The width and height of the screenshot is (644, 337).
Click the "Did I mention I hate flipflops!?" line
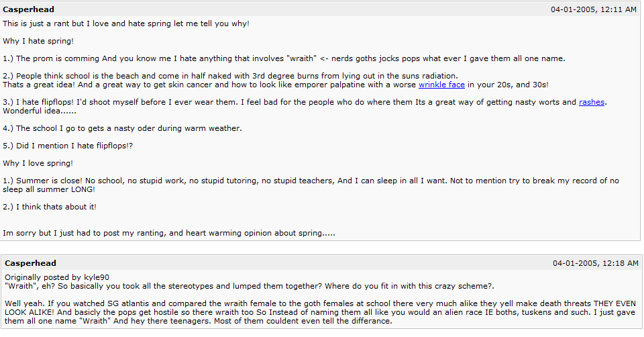(68, 146)
